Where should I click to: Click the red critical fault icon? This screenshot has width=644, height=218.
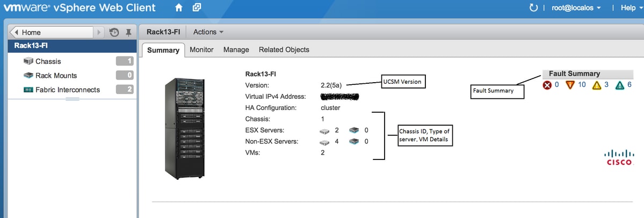click(x=547, y=85)
